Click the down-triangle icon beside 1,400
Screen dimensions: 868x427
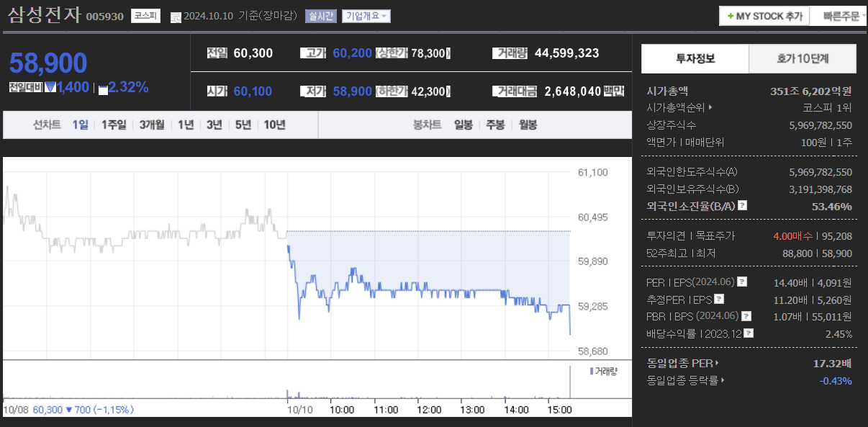coord(50,88)
